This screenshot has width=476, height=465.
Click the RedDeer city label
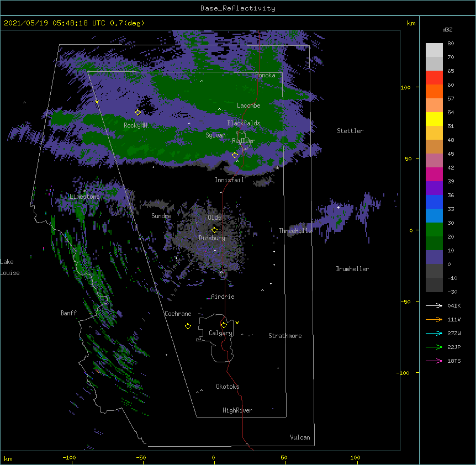[x=244, y=141]
